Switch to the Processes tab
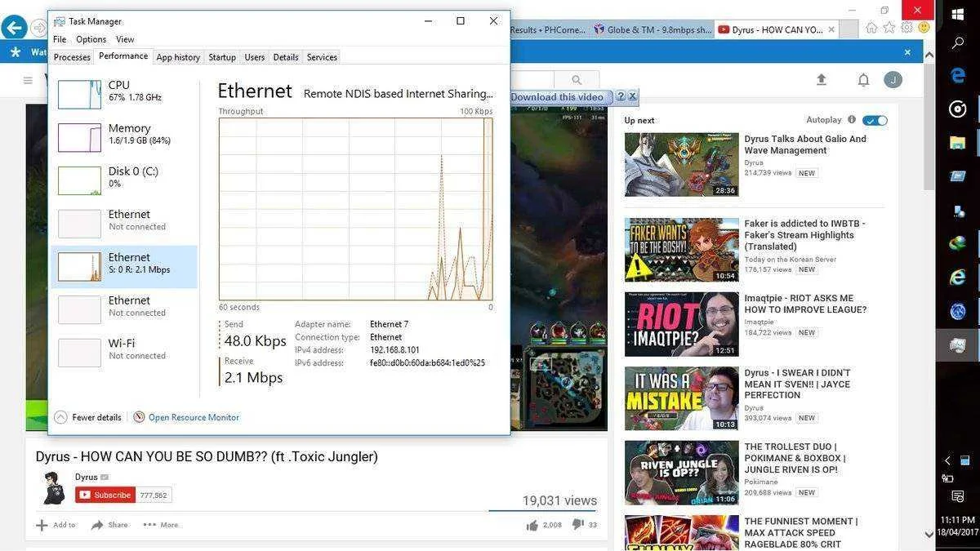980x551 pixels. click(x=72, y=57)
